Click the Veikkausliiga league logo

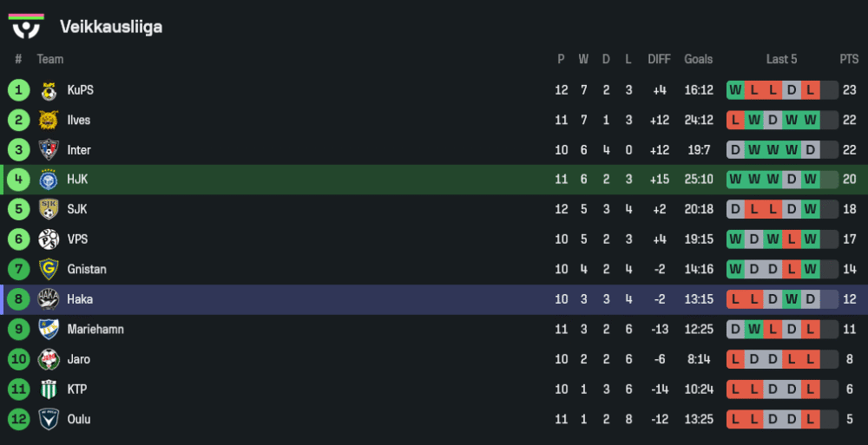26,26
